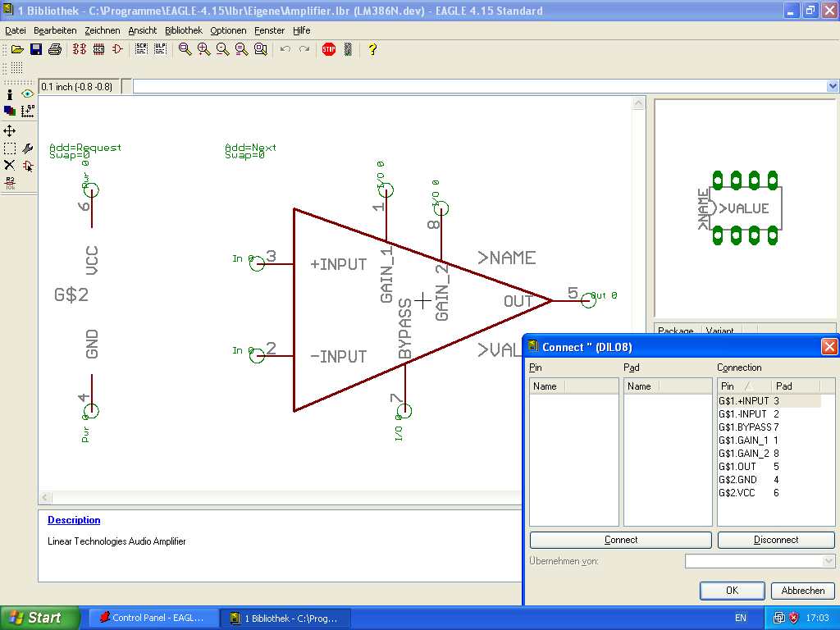Viewport: 840px width, 630px height.
Task: Click the Open library folder icon
Action: click(17, 49)
